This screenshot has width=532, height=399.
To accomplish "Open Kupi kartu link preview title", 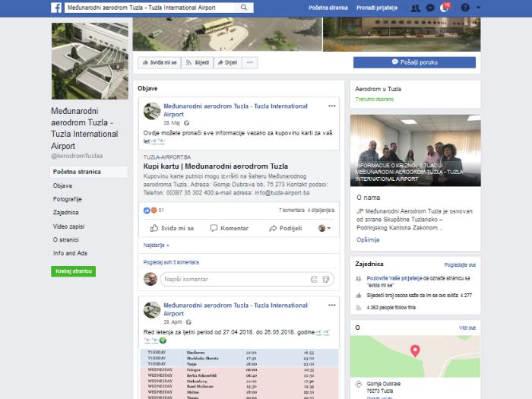I will point(215,166).
